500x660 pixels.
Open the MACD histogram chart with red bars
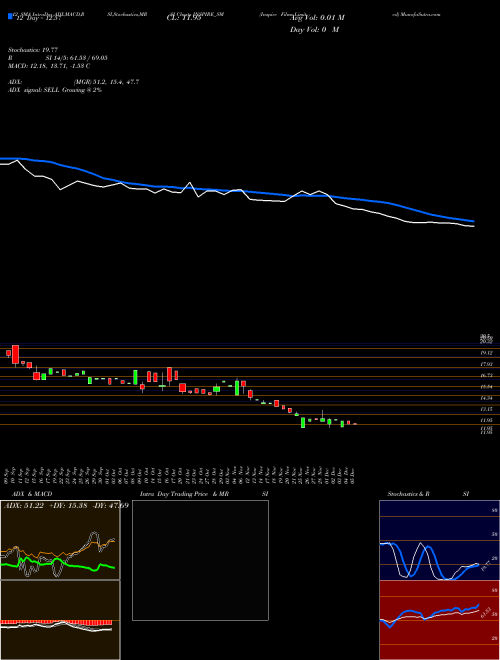[60, 620]
